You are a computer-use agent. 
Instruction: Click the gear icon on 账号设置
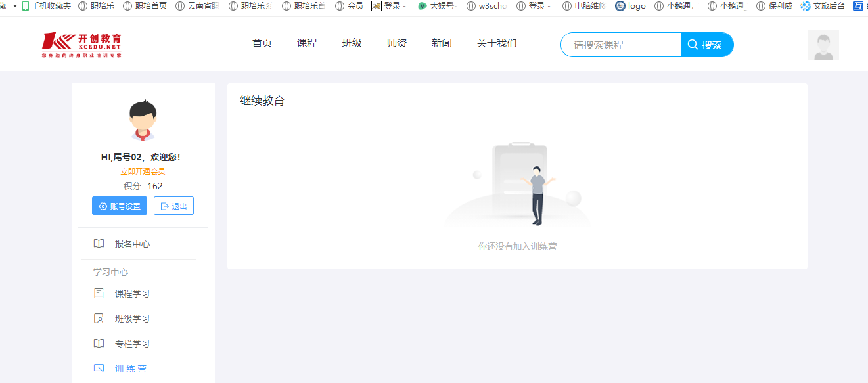pos(103,206)
